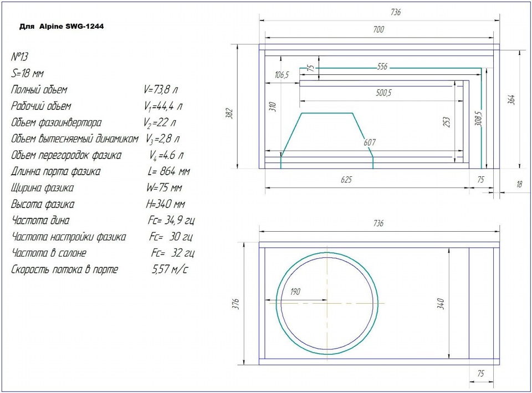Select the 106,5 dimension label

282,75
